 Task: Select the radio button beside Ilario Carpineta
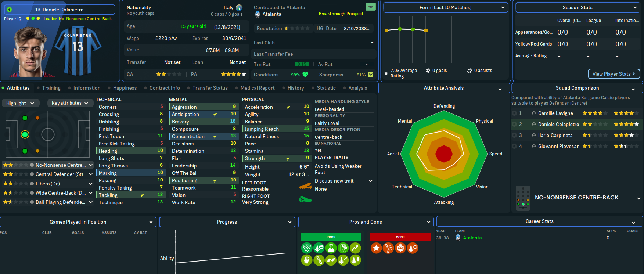click(515, 136)
